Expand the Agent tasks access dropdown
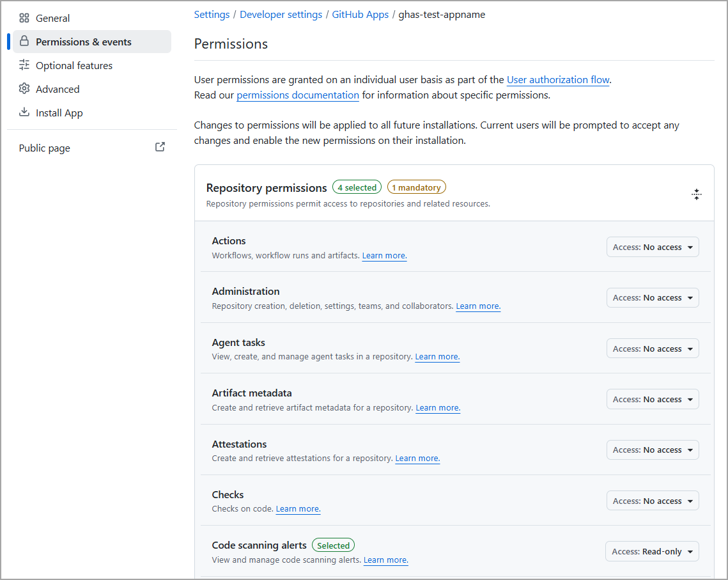Viewport: 728px width, 580px height. pos(653,349)
